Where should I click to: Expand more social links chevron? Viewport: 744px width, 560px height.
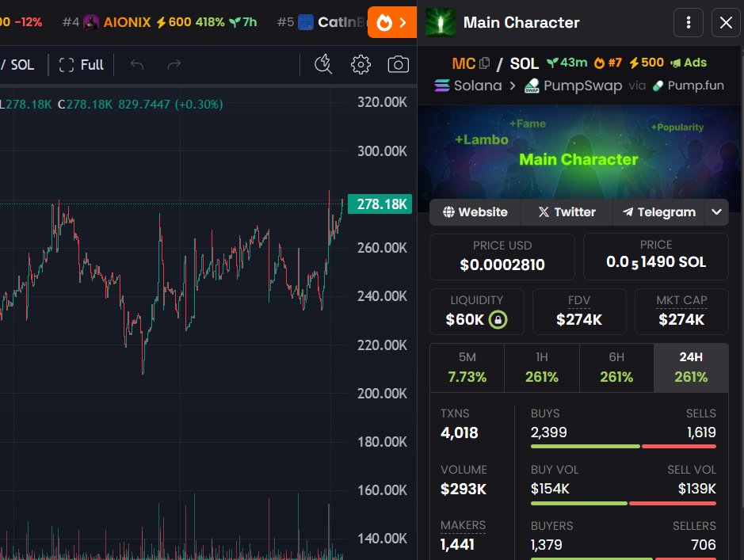716,212
